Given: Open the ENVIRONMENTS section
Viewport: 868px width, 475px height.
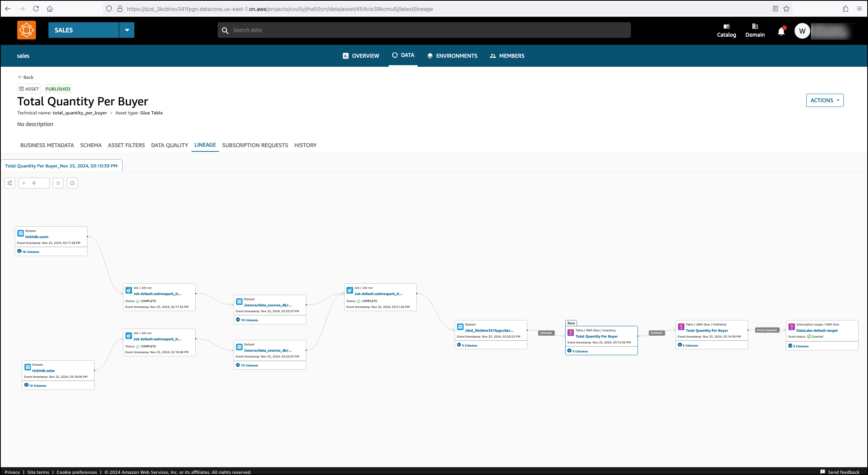Looking at the screenshot, I should [452, 56].
